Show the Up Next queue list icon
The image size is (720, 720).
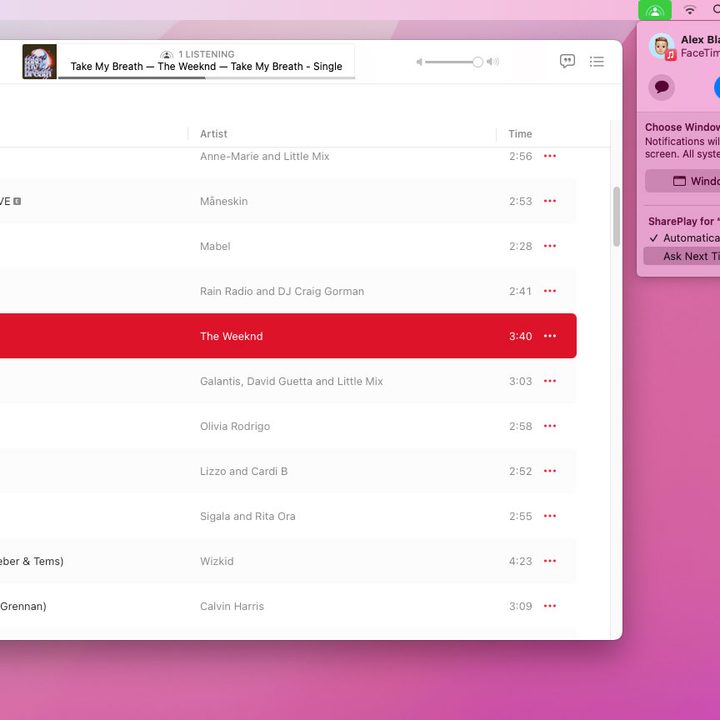tap(596, 62)
